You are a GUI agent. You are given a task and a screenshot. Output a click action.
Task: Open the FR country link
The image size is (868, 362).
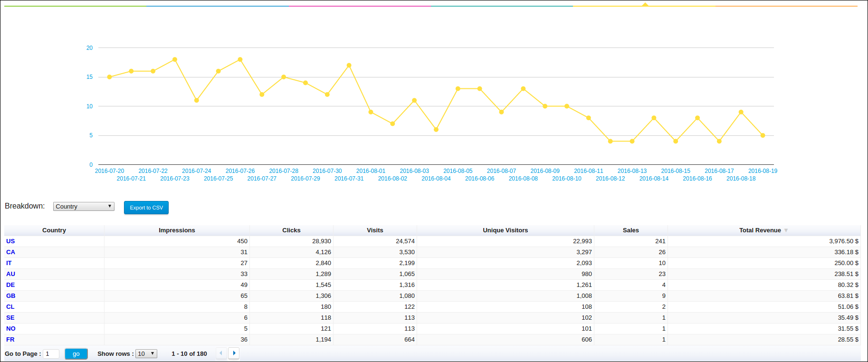(x=10, y=340)
